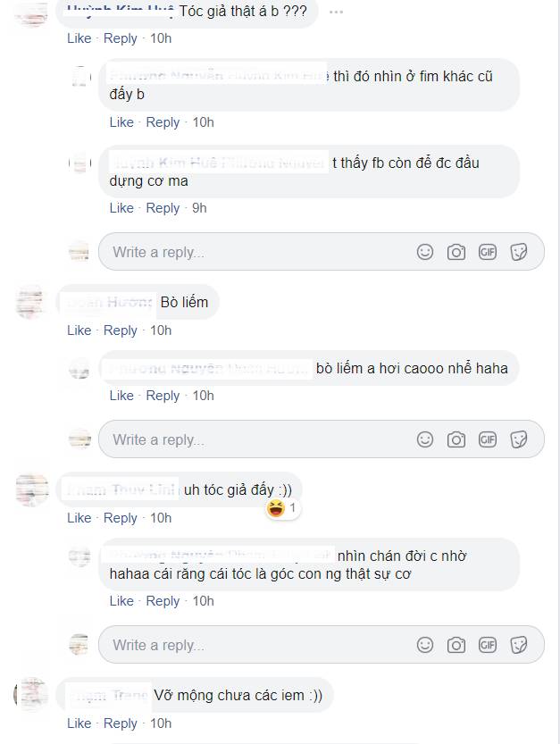The height and width of the screenshot is (744, 560).
Task: Reply to 'nhìn chán đời c nhờ' reply
Action: [163, 601]
